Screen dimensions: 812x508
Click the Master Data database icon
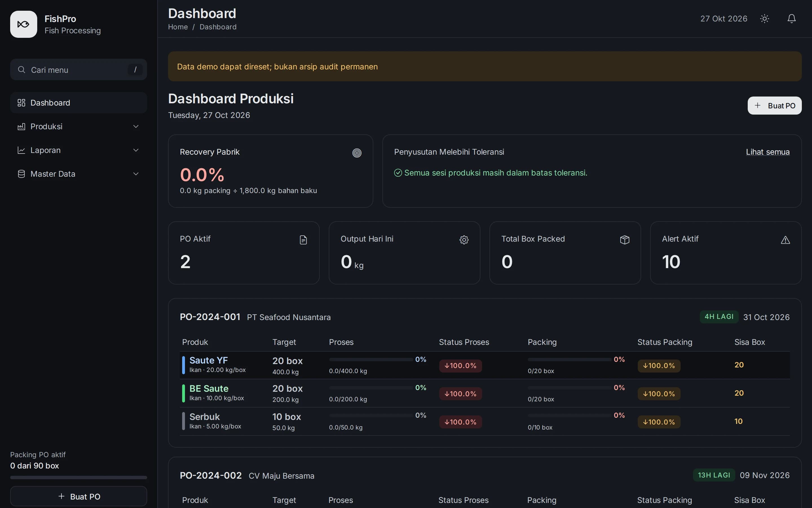(x=21, y=174)
